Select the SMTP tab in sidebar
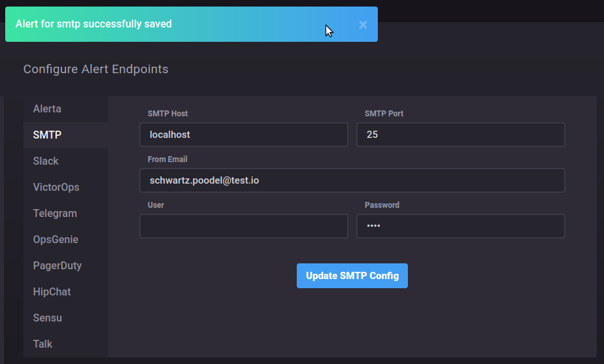 coord(47,135)
